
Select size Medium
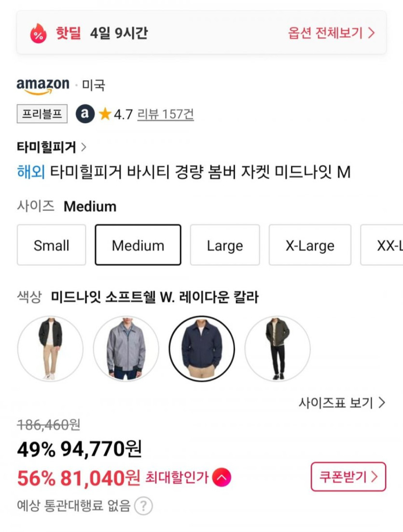tap(138, 245)
